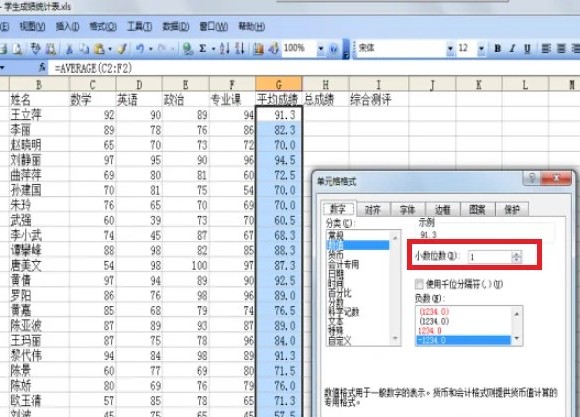Decrease decimal places with the spinner down arrow
This screenshot has width=580, height=417.
pos(516,260)
